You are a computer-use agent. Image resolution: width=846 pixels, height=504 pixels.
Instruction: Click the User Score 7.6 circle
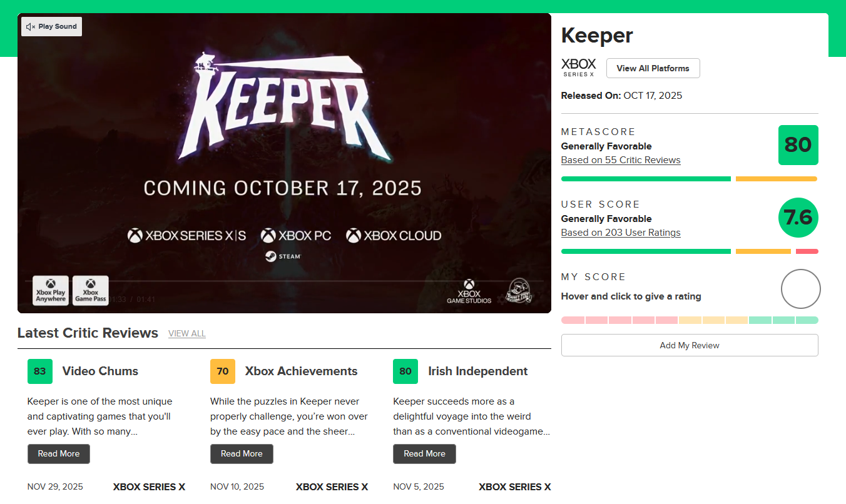(x=798, y=218)
